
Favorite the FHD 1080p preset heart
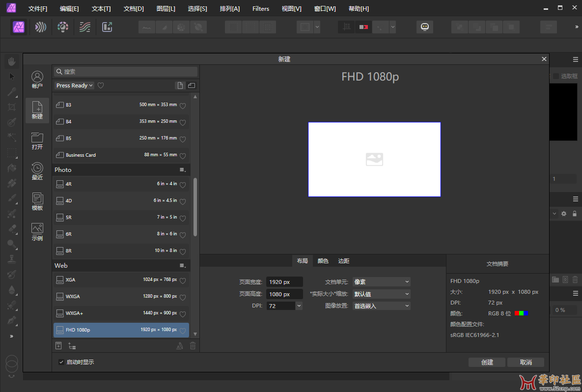(183, 331)
